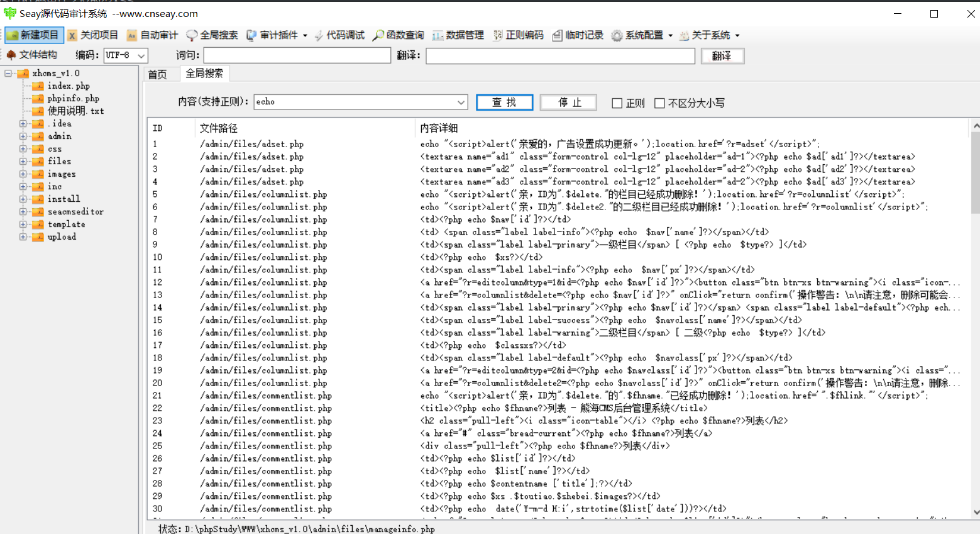Image resolution: width=980 pixels, height=534 pixels.
Task: Open 数据管理 data management
Action: [x=458, y=35]
